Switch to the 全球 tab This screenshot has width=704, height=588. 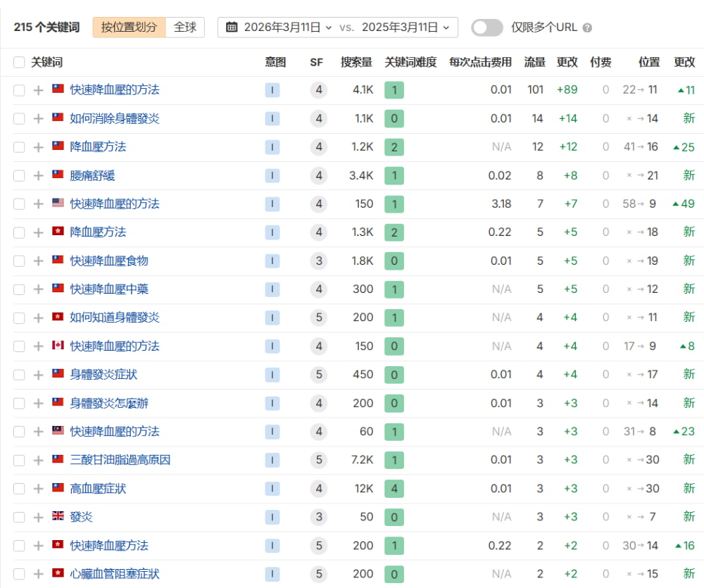coord(185,27)
